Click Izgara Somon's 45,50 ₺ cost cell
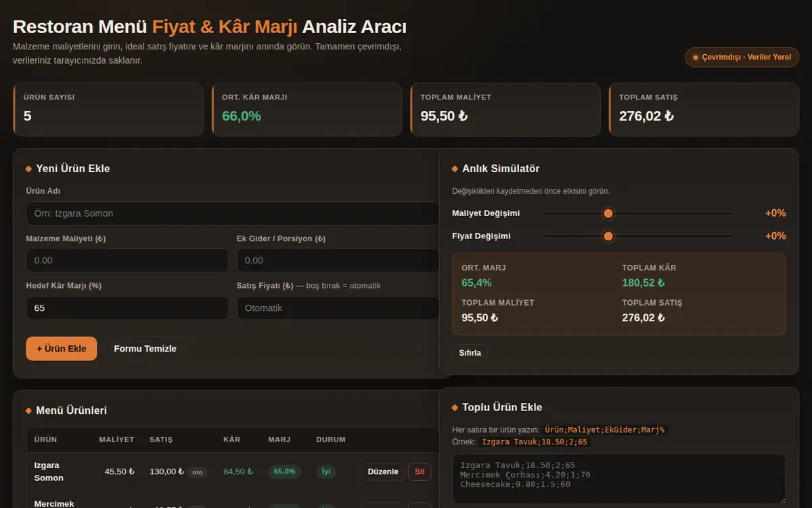The height and width of the screenshot is (508, 812). 120,471
